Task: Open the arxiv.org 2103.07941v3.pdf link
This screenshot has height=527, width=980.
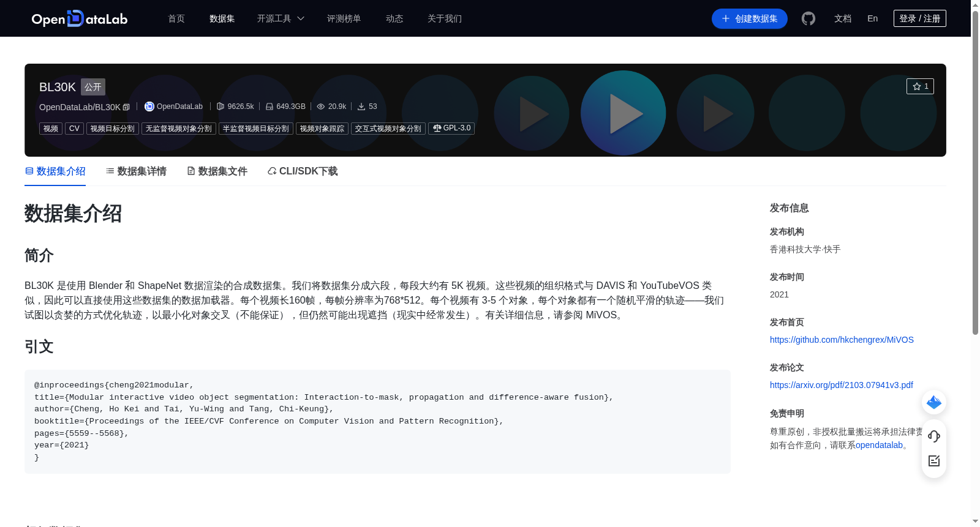Action: [842, 385]
